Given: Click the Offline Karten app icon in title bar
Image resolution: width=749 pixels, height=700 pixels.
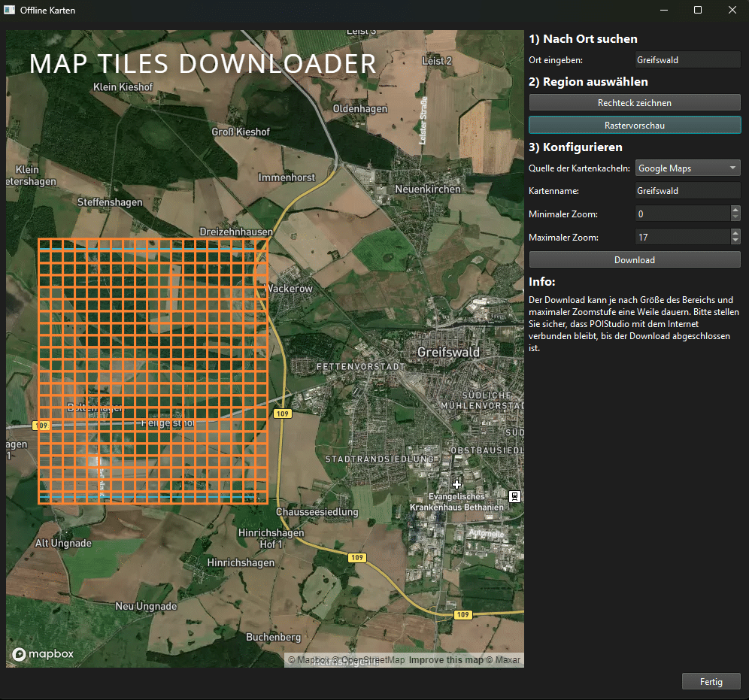Looking at the screenshot, I should coord(10,11).
